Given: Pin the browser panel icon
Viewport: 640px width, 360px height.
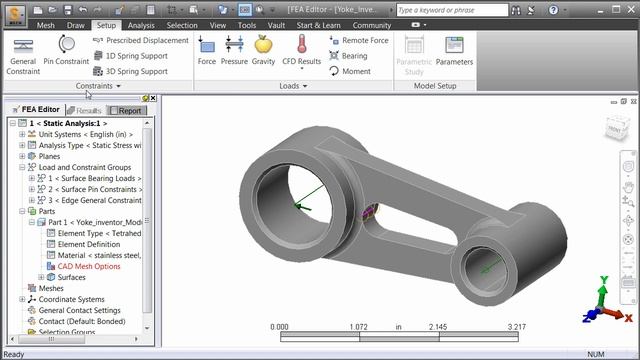Looking at the screenshot, I should pyautogui.click(x=145, y=98).
